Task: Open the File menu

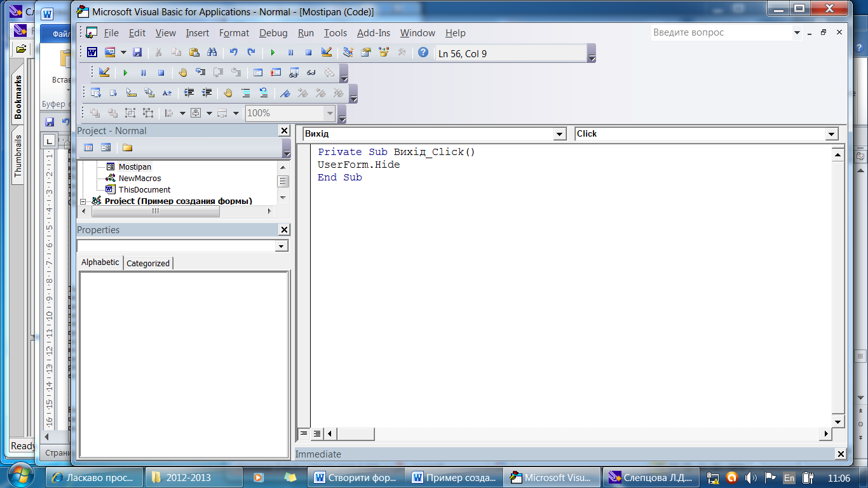Action: 111,33
